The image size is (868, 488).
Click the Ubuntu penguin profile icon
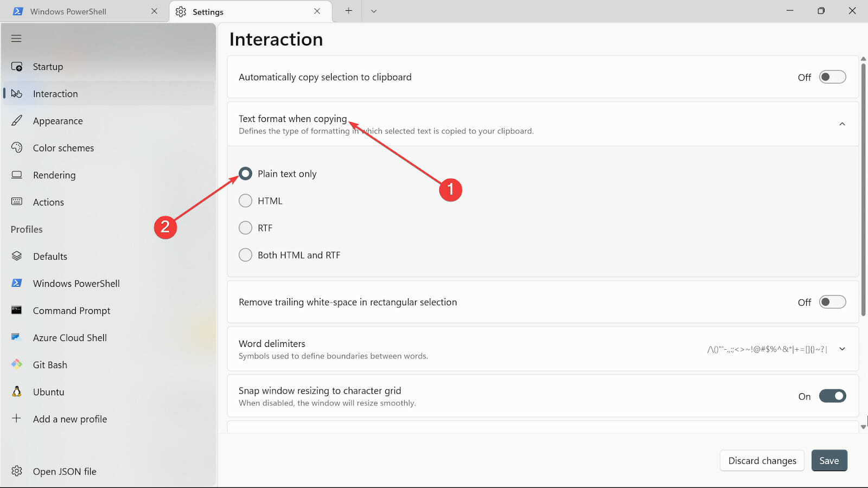click(17, 391)
